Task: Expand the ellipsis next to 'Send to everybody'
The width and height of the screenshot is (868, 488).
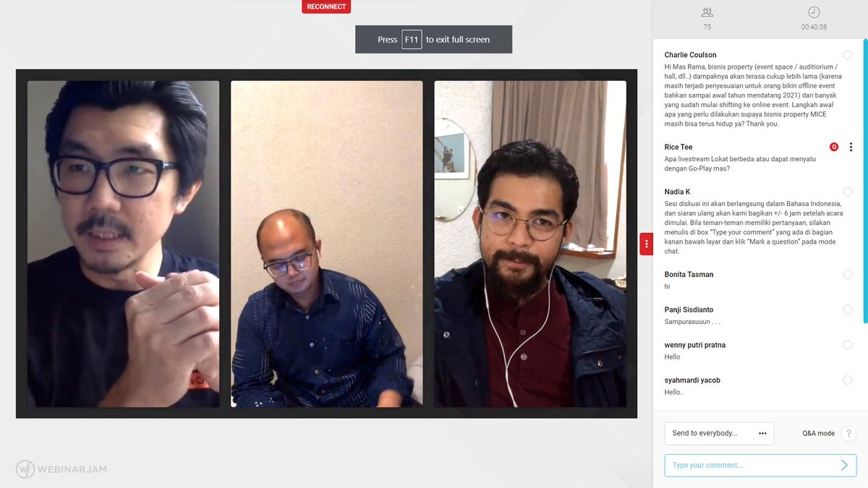Action: pyautogui.click(x=762, y=433)
